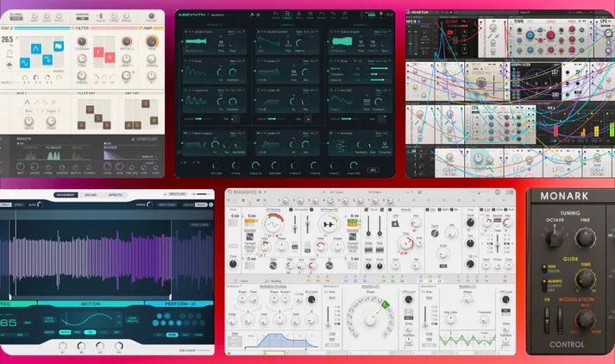Viewport: 615px width, 364px height.
Task: Click the red F tile in FILTER section
Action: coord(98,52)
